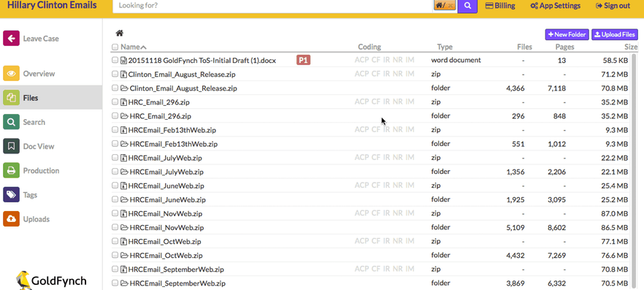Open Doc View via the bookmark icon
This screenshot has width=644, height=290.
point(11,146)
